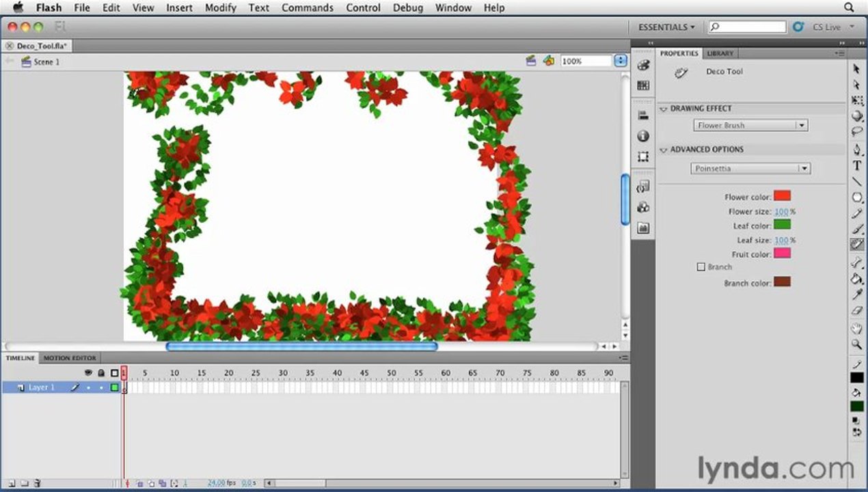Select the Eyedropper tool
Screen dimensions: 868x492
pyautogui.click(x=856, y=295)
